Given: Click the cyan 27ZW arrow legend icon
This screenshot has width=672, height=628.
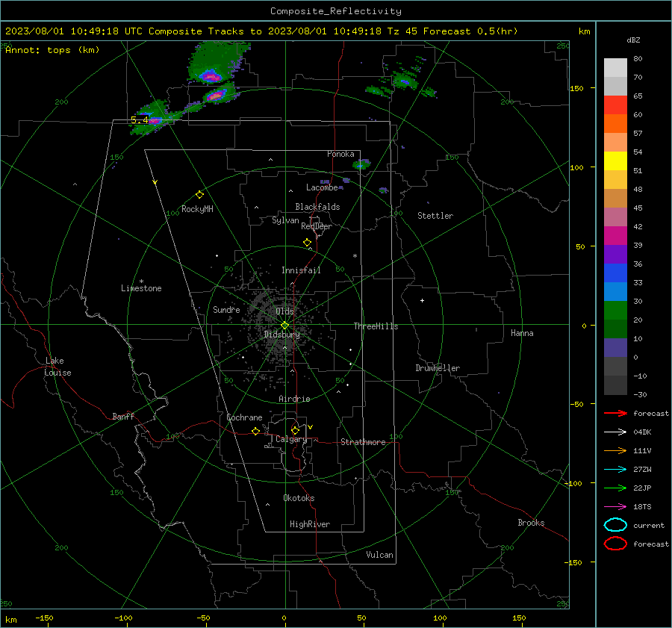Looking at the screenshot, I should pos(615,470).
